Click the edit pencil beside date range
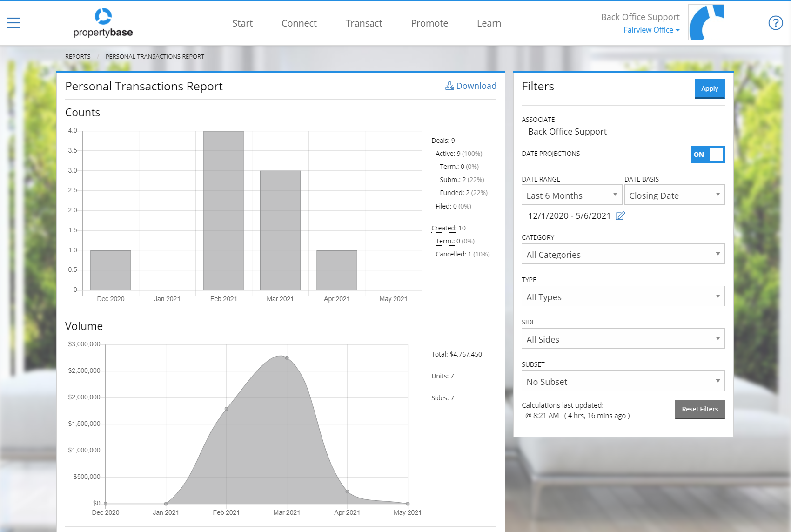Screen dimensions: 791x532 (620, 215)
